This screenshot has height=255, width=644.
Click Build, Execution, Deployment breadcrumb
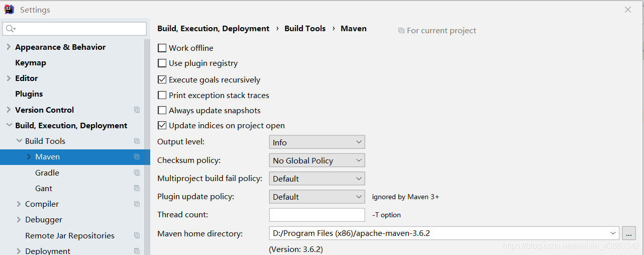pyautogui.click(x=213, y=29)
